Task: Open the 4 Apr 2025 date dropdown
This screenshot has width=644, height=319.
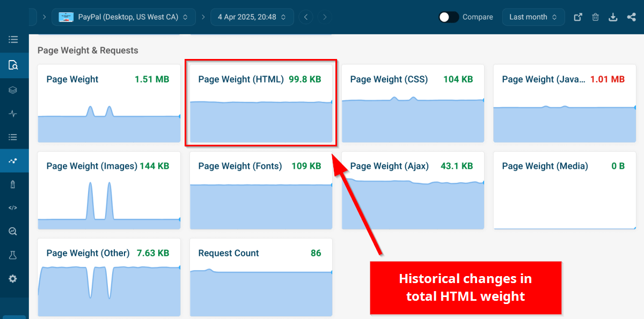Action: click(x=252, y=17)
